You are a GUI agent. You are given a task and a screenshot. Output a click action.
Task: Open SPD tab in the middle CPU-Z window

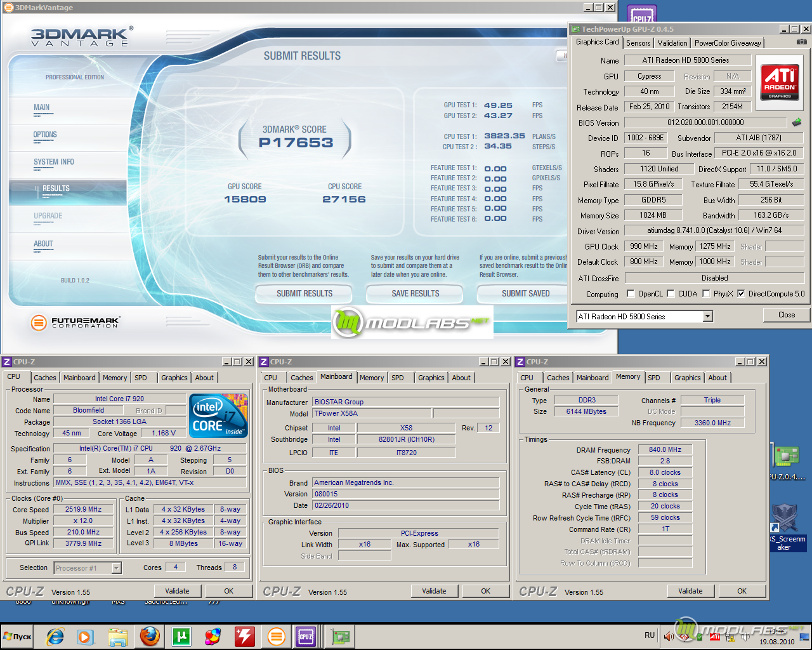tap(398, 378)
